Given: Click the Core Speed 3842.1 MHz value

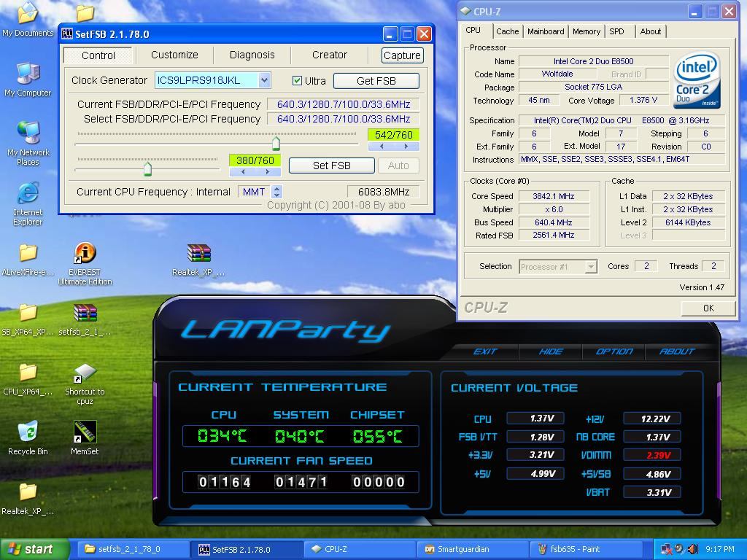Looking at the screenshot, I should pyautogui.click(x=554, y=196).
